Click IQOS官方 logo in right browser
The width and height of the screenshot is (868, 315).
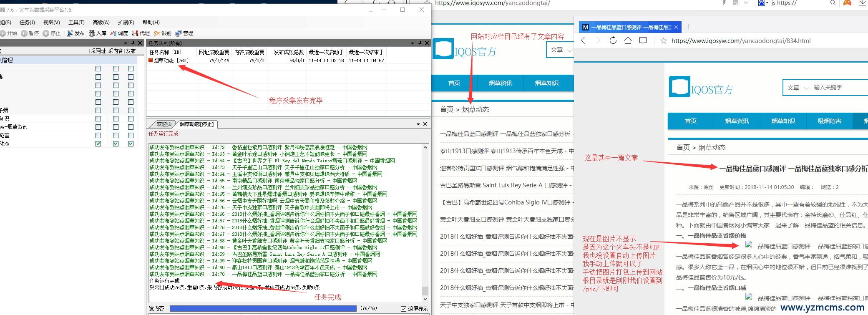pyautogui.click(x=701, y=87)
